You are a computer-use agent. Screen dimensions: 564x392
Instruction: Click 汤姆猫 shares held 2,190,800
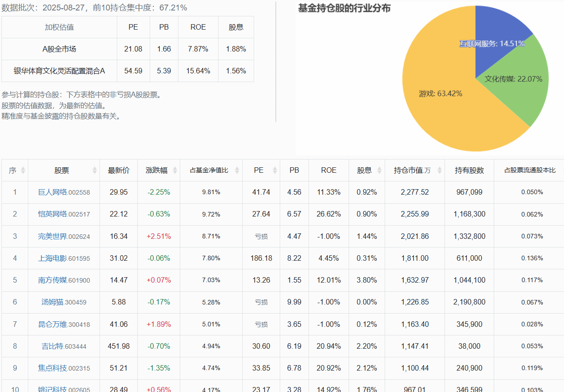coord(469,302)
